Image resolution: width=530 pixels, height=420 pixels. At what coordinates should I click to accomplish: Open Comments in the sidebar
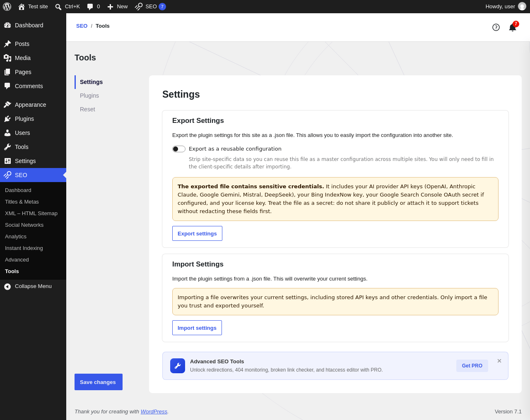33,86
